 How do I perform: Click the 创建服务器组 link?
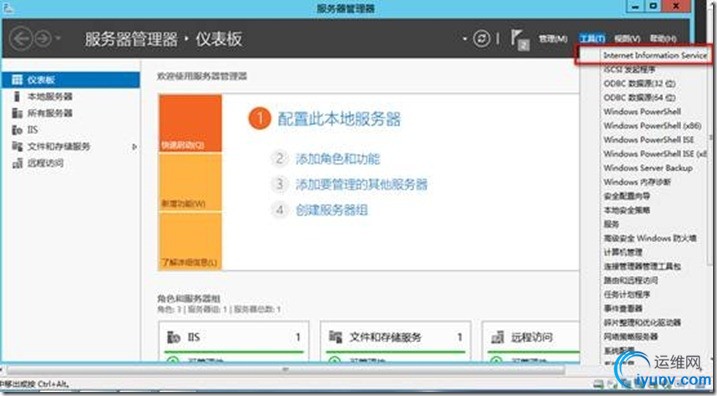tap(332, 210)
